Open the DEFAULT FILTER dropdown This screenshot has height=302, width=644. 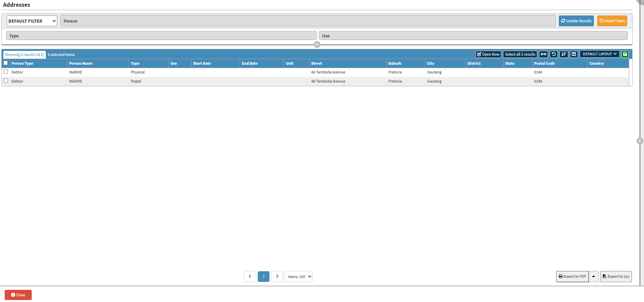coord(32,21)
